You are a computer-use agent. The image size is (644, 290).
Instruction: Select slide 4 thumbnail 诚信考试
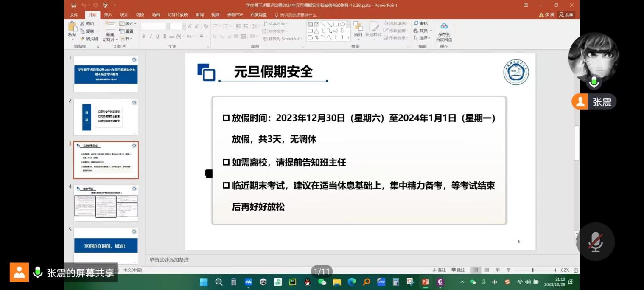(x=106, y=203)
